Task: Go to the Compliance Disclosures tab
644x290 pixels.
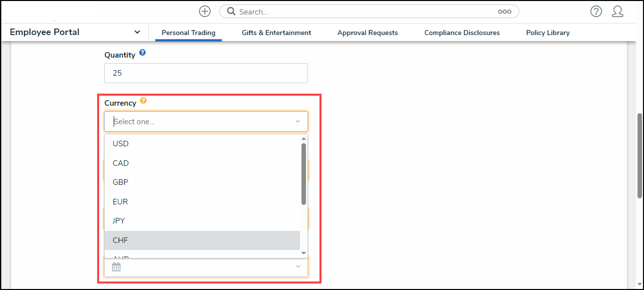Action: pyautogui.click(x=462, y=33)
